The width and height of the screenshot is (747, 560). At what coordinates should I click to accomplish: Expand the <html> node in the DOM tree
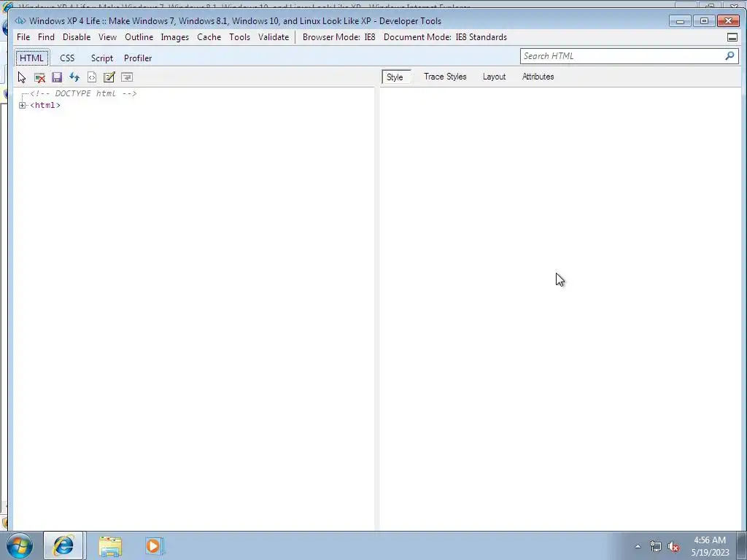click(x=22, y=105)
